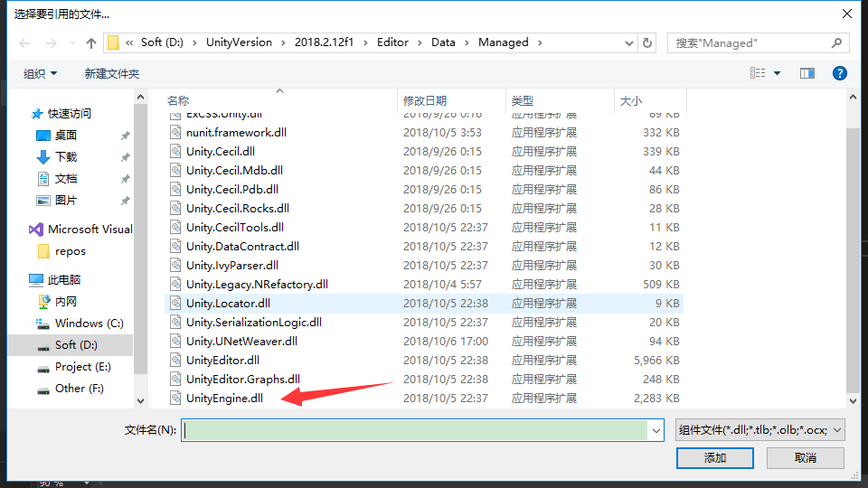
Task: Open recent locations dropdown arrow
Action: click(x=72, y=43)
